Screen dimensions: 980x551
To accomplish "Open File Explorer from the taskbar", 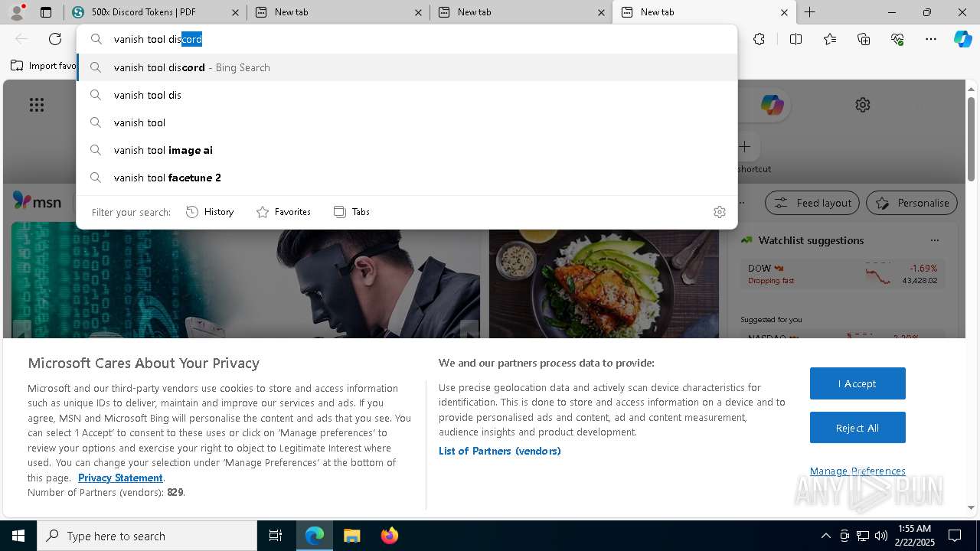I will 351,536.
